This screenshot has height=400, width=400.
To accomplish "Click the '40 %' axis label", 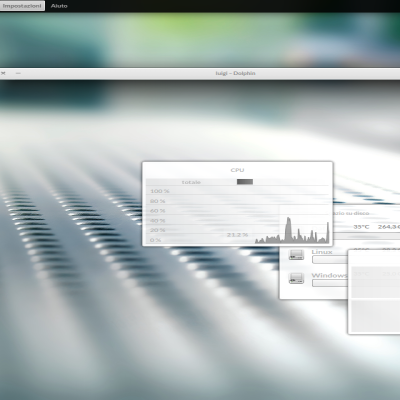I will coord(158,221).
